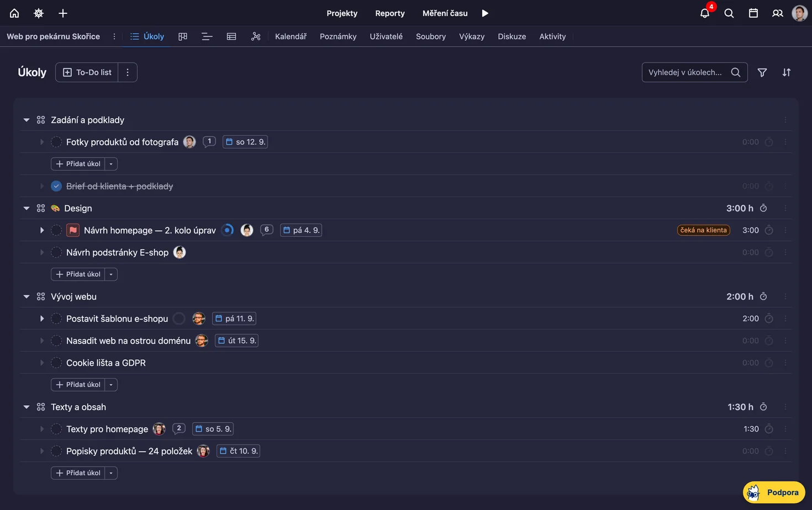Mark Texty pro homepage complete

tap(56, 429)
